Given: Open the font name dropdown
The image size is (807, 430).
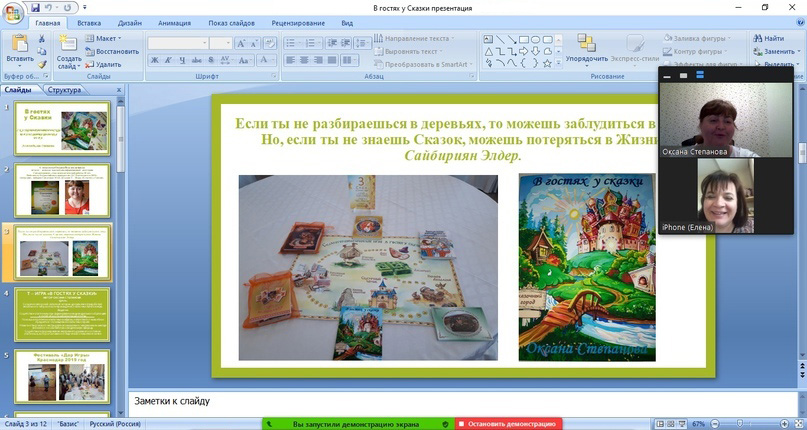Looking at the screenshot, I should click(204, 43).
